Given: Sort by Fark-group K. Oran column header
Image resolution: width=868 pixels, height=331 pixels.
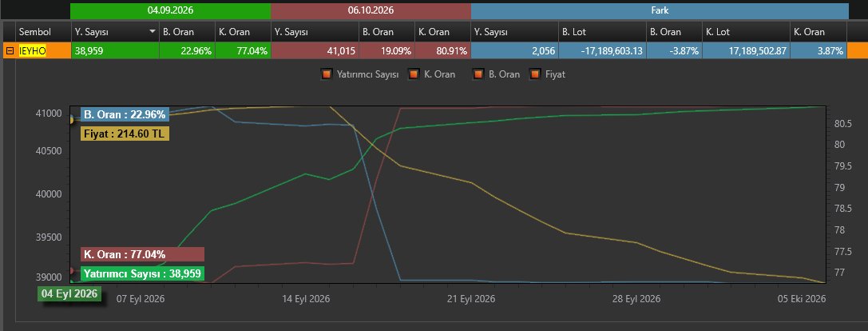Looking at the screenshot, I should click(x=818, y=32).
